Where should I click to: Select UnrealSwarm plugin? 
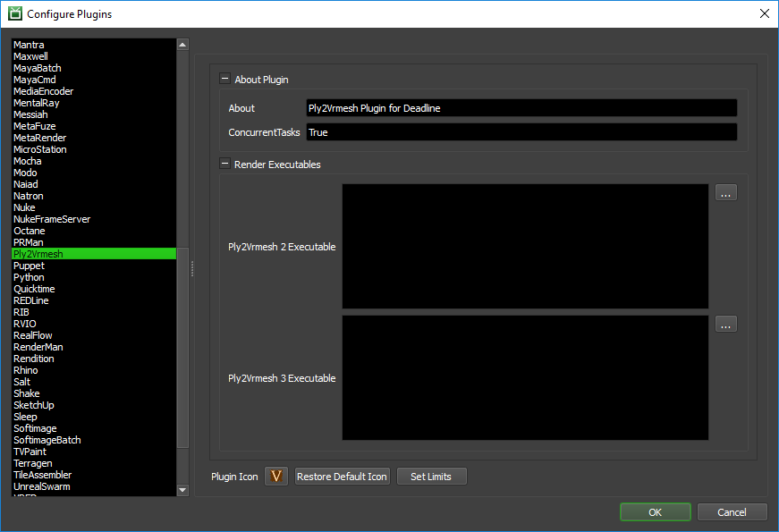(x=94, y=486)
